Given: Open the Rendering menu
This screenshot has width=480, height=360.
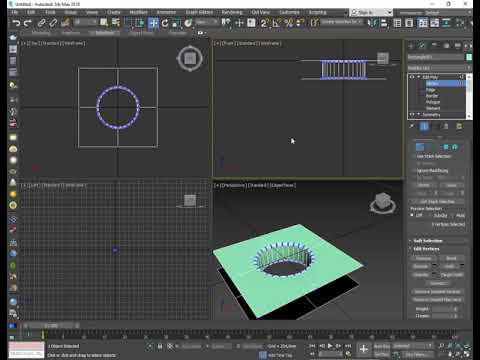Looking at the screenshot, I should pyautogui.click(x=232, y=12).
